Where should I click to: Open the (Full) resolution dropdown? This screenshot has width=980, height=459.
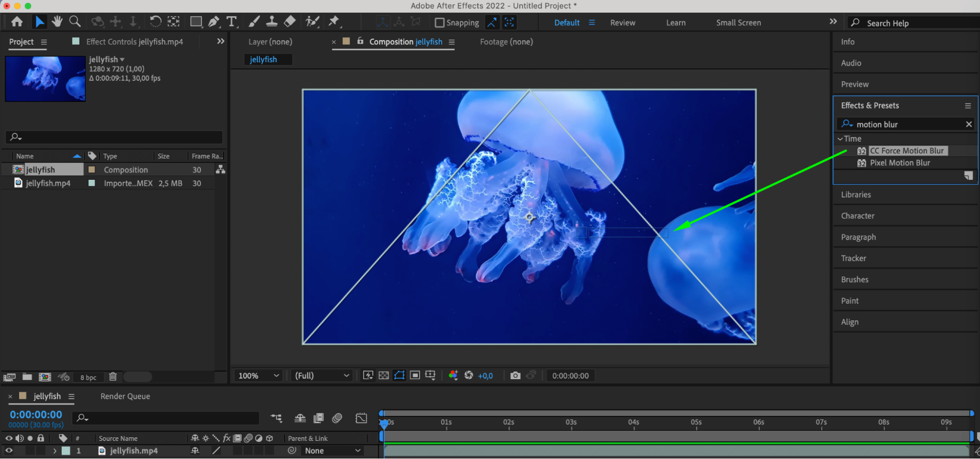point(322,376)
